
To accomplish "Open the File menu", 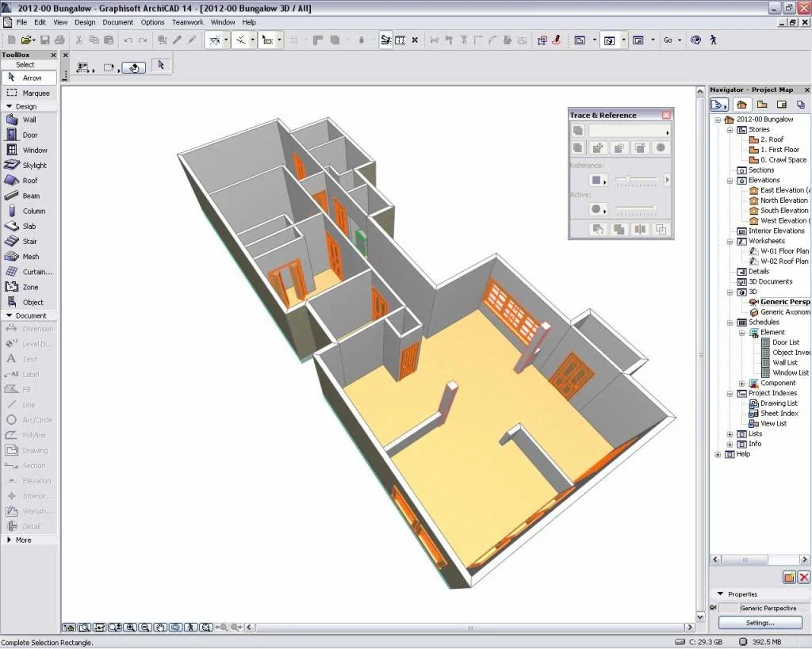I will [21, 22].
